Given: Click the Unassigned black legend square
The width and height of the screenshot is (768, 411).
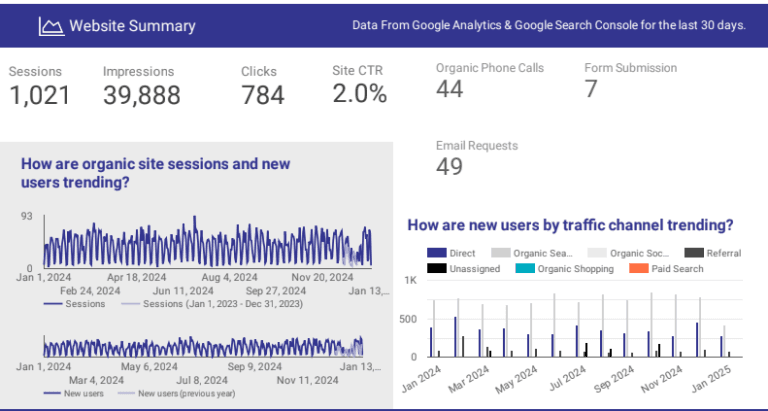Looking at the screenshot, I should click(x=436, y=269).
